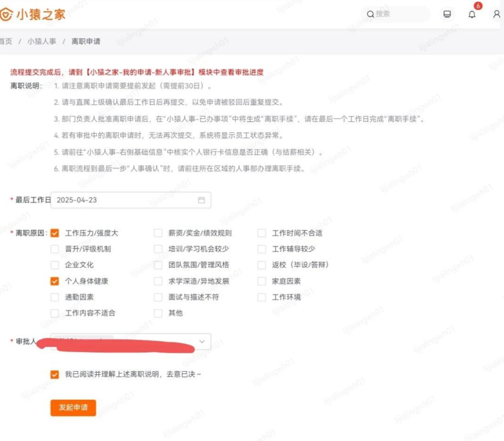The width and height of the screenshot is (504, 441).
Task: Select the 其他 checkbox
Action: (x=158, y=313)
